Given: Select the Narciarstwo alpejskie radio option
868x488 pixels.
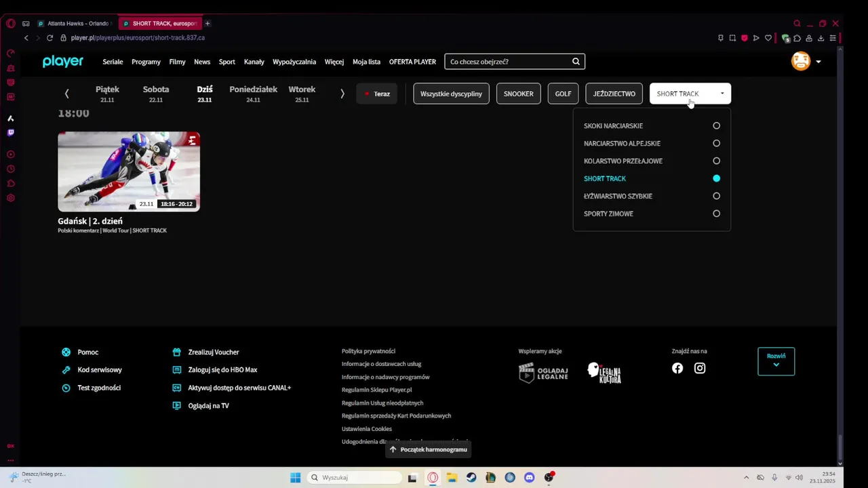Looking at the screenshot, I should click(716, 144).
